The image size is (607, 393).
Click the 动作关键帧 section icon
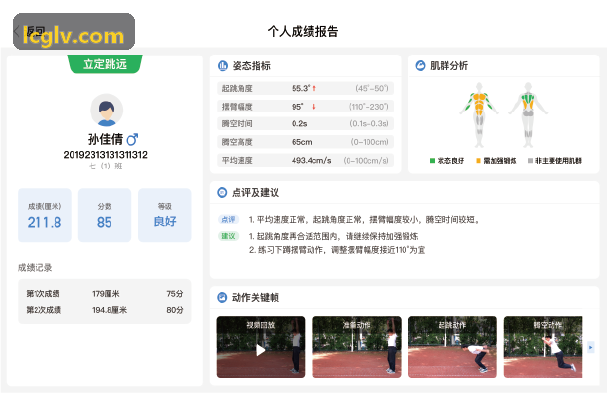pos(222,297)
